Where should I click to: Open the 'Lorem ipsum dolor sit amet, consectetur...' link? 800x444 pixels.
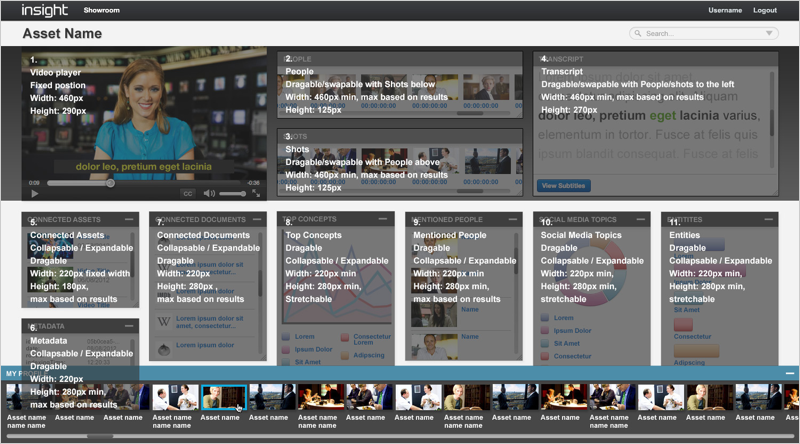click(x=210, y=322)
